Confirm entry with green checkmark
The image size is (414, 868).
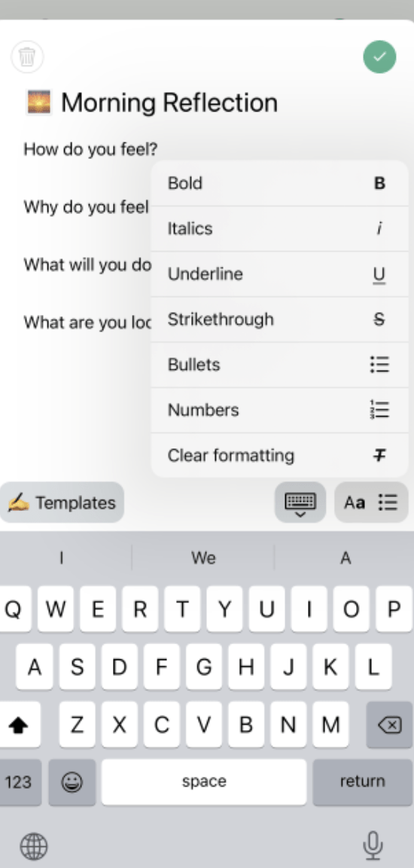click(x=379, y=57)
